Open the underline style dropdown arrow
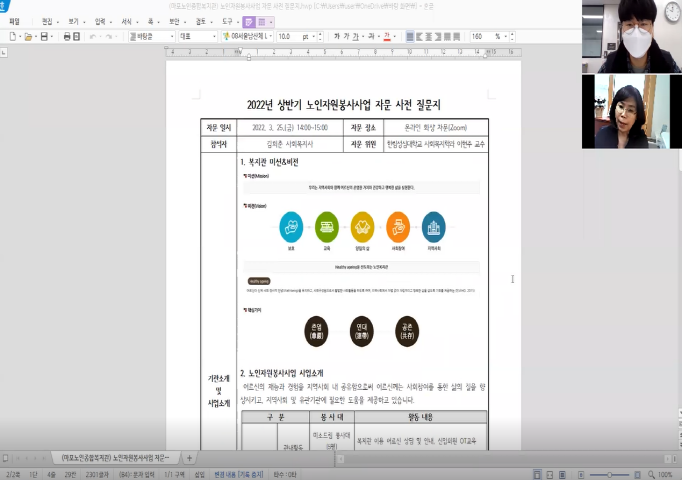Image resolution: width=682 pixels, height=480 pixels. tap(363, 37)
